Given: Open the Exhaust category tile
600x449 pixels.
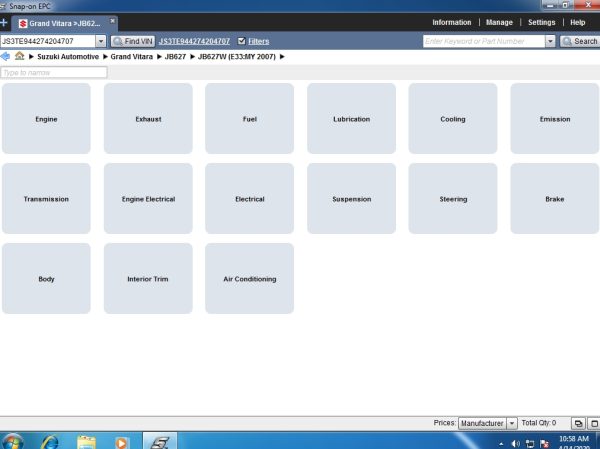Looking at the screenshot, I should click(x=148, y=119).
